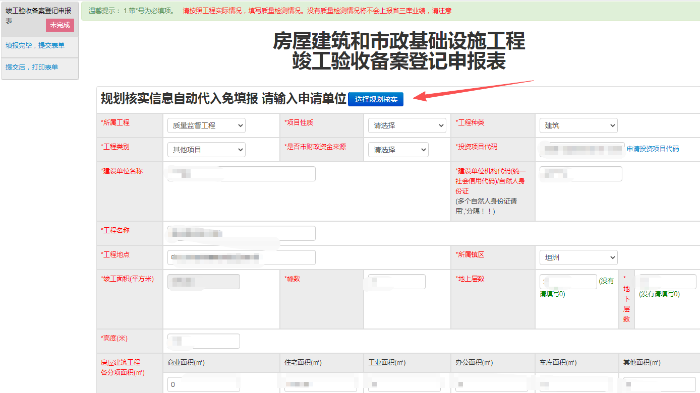This screenshot has width=700, height=393.
Task: Open the 项目性质 dropdown showing 请选择
Action: click(407, 125)
